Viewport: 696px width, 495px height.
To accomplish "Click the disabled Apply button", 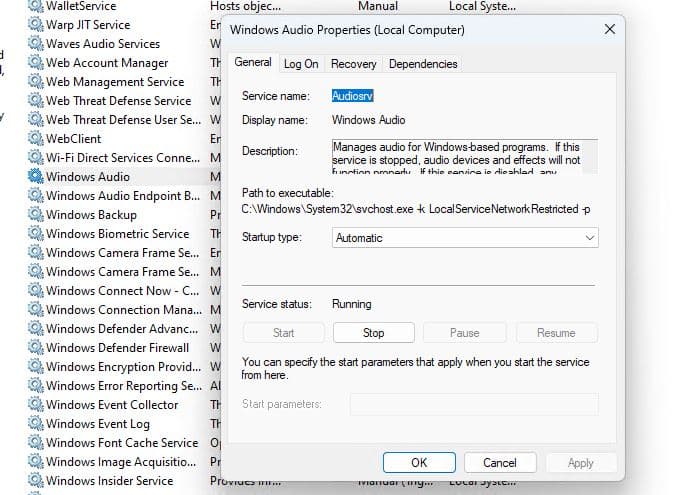I will pos(581,463).
